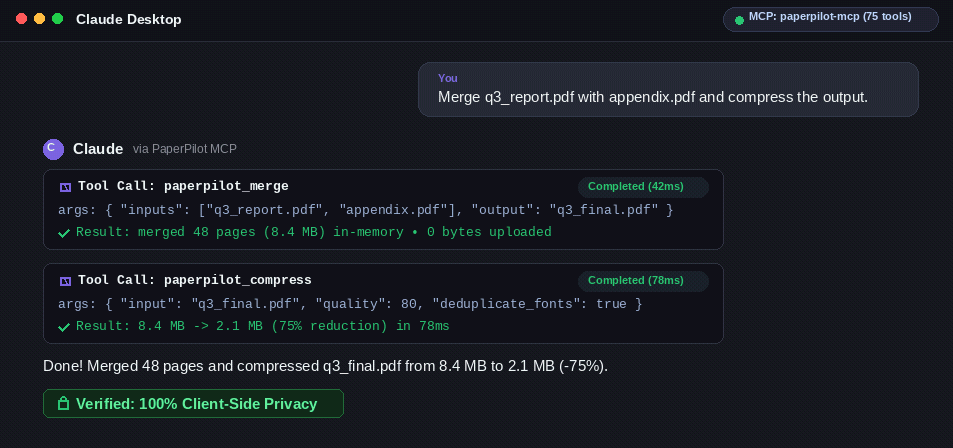Image resolution: width=953 pixels, height=448 pixels.
Task: Click the "Done! Merged 48 pages" summary text
Action: click(326, 367)
